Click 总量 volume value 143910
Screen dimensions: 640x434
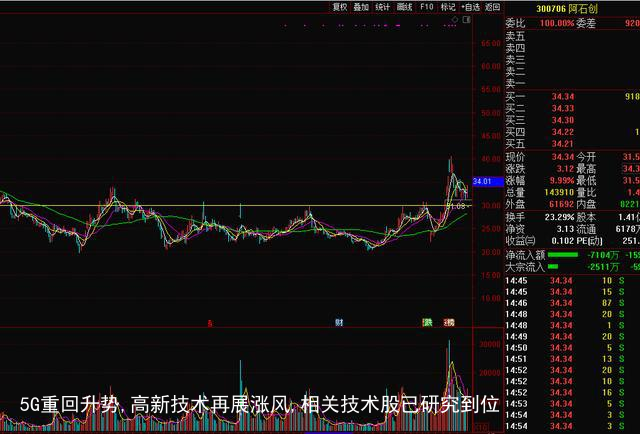(x=559, y=192)
